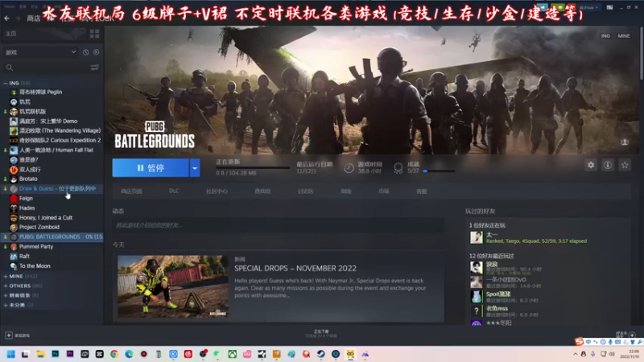The width and height of the screenshot is (644, 362).
Task: Go to 主页 library home
Action: 11,34
